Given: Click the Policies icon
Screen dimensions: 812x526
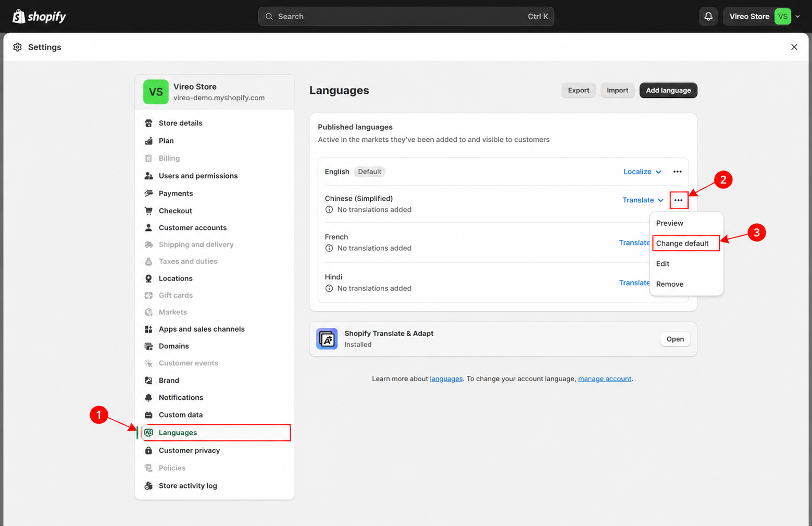Looking at the screenshot, I should pos(148,468).
